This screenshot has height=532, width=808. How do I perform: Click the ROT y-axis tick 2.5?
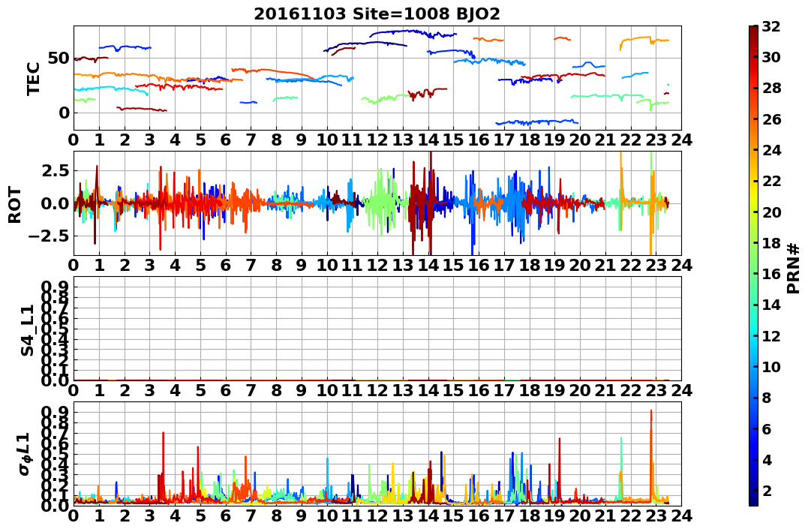point(55,170)
